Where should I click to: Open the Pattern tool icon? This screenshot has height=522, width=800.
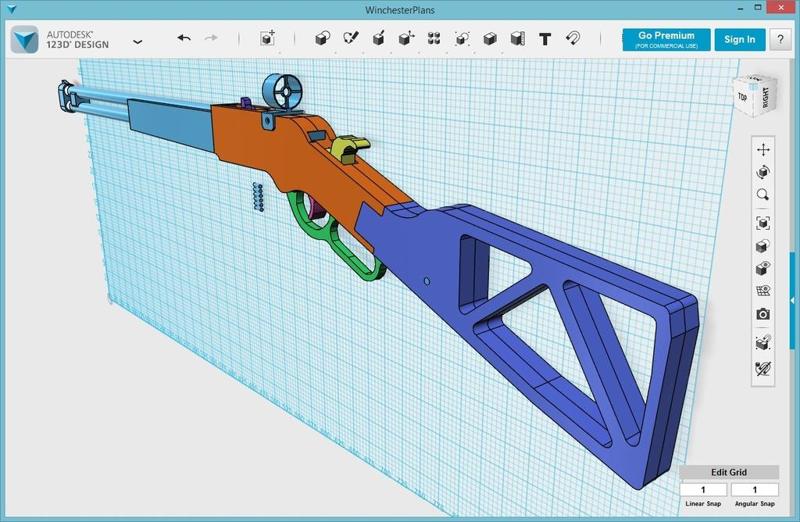434,38
